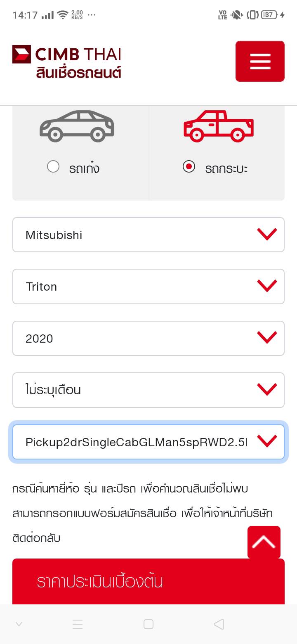The height and width of the screenshot is (644, 297).
Task: Expand the Pickup2drSingleCab variant dropdown
Action: tap(148, 442)
